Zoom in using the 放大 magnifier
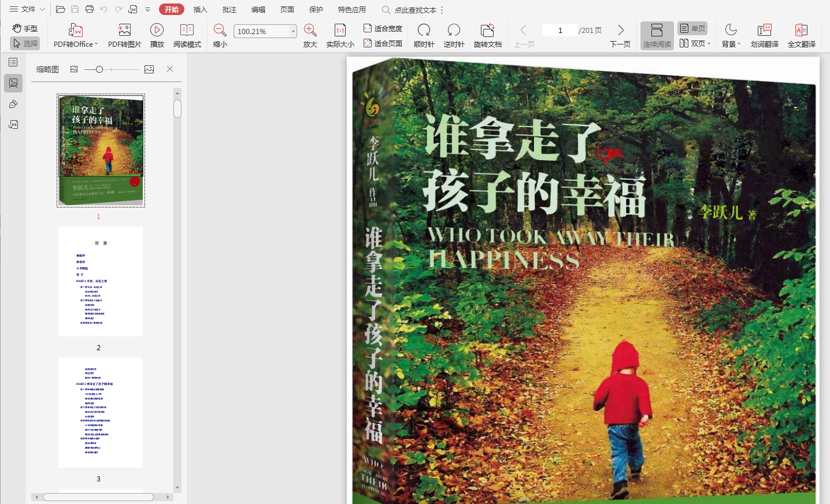 click(x=310, y=31)
